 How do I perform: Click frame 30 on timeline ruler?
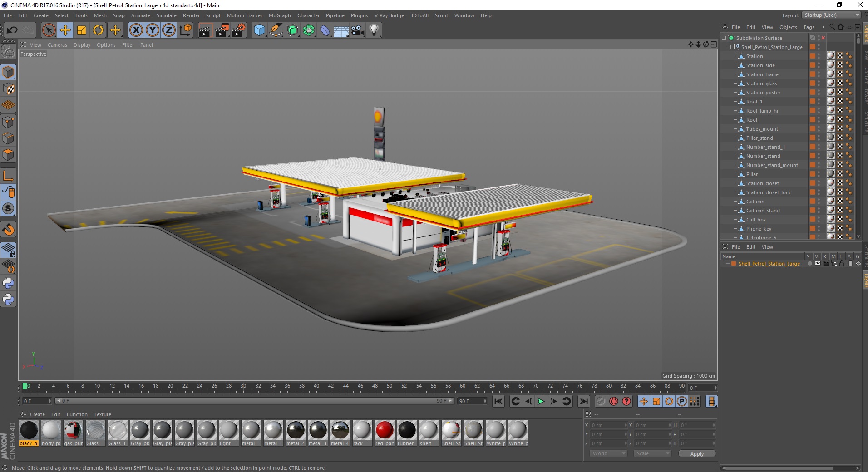[x=243, y=386]
